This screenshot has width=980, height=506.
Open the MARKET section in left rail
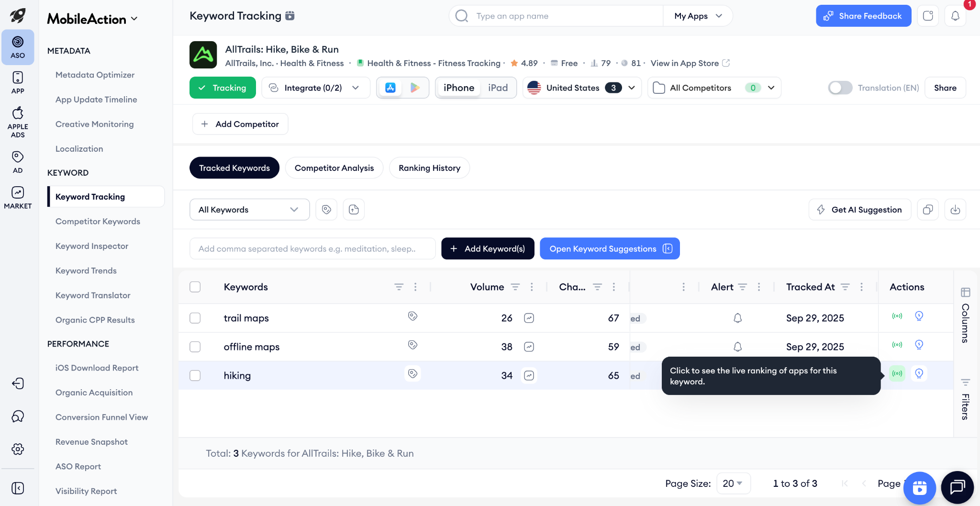click(x=18, y=198)
